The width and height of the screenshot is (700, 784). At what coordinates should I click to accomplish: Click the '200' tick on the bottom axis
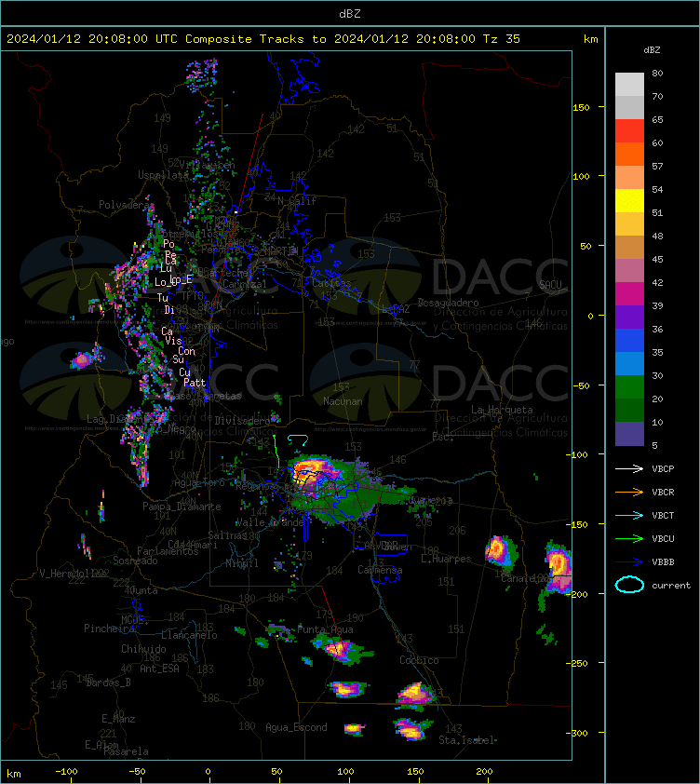(x=484, y=772)
